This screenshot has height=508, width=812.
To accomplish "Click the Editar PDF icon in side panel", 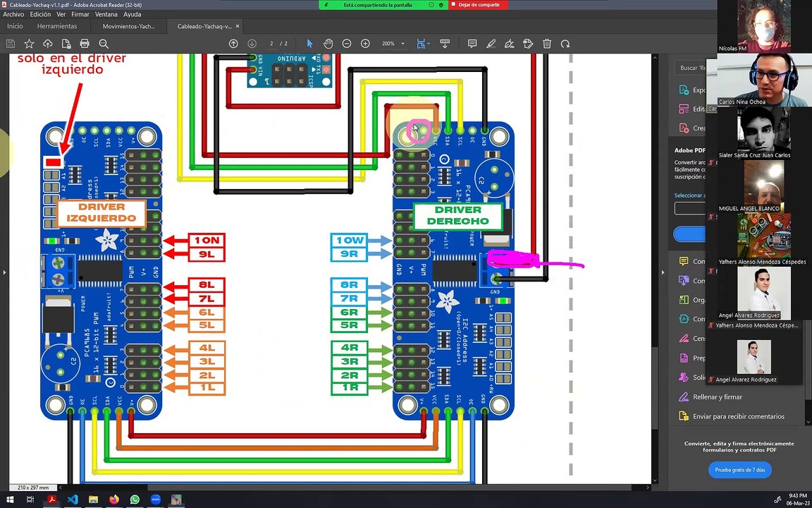I will tap(684, 109).
